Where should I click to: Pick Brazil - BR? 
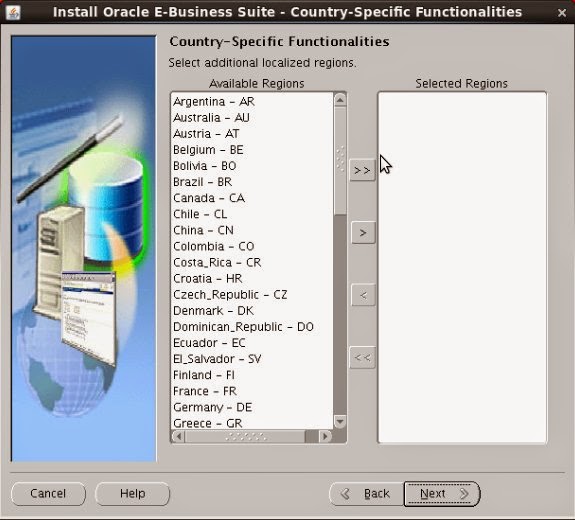(x=202, y=182)
